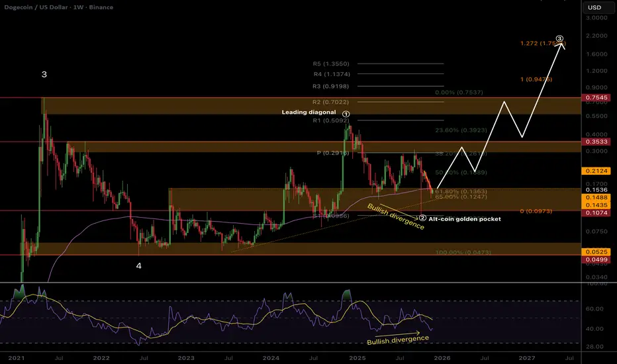Select the wave 4 label near chart bottom
Screen dimensions: 617x364
(x=138, y=265)
